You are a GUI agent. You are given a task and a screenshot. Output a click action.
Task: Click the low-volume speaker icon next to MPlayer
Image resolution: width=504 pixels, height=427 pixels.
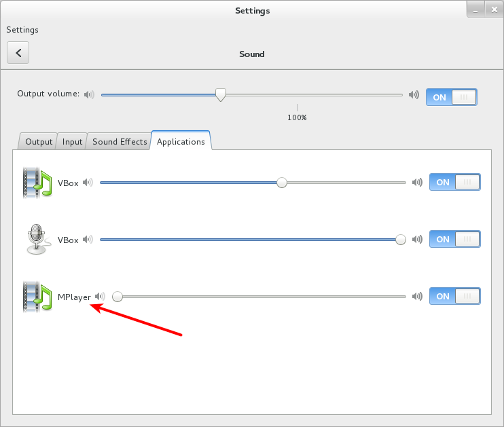(100, 296)
